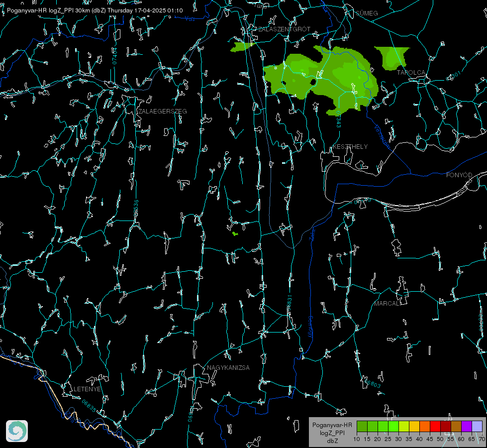Click the NAGYKANIZSA city label
The width and height of the screenshot is (487, 448).
[x=228, y=367]
